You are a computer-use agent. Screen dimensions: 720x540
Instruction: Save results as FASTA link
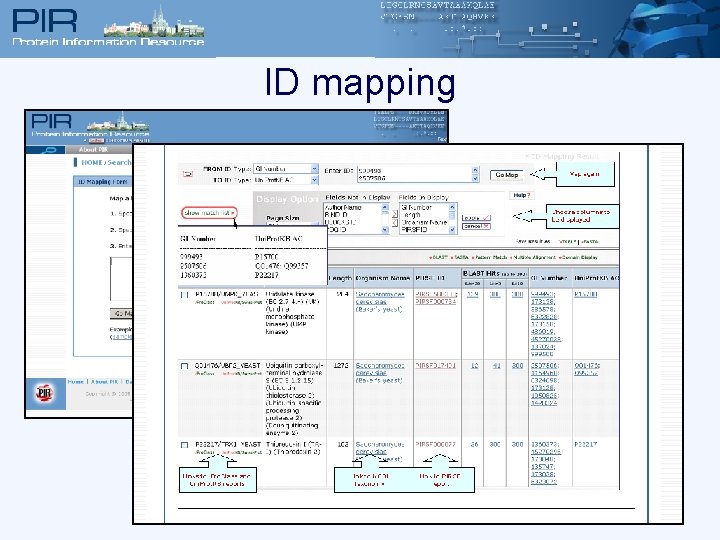click(x=589, y=241)
